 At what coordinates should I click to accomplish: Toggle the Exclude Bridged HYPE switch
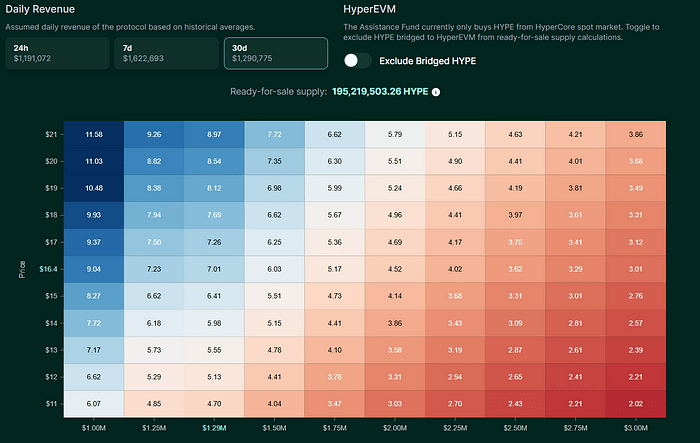pyautogui.click(x=358, y=61)
